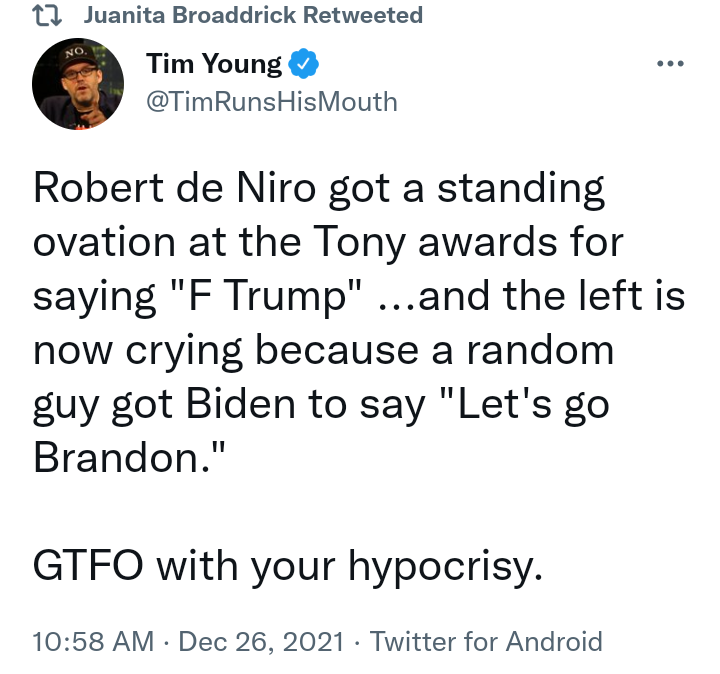Click the words Robert de Niro
The height and width of the screenshot is (674, 720).
coord(174,188)
